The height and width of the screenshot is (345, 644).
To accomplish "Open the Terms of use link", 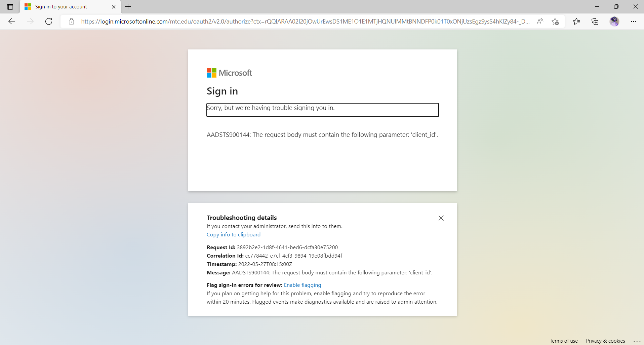I will [563, 341].
